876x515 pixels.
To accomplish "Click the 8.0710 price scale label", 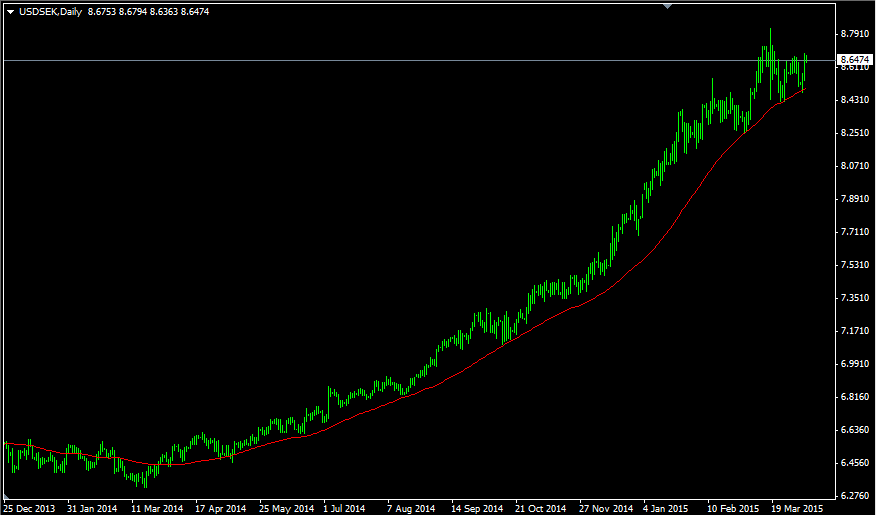I will point(855,166).
